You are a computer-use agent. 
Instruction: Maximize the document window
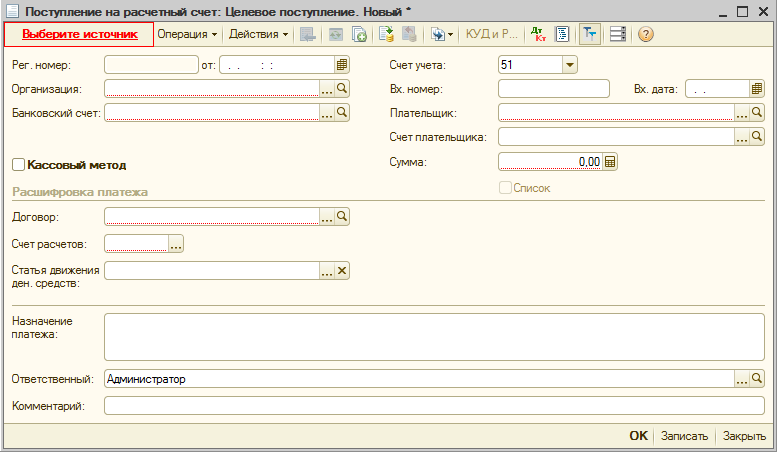tap(742, 11)
